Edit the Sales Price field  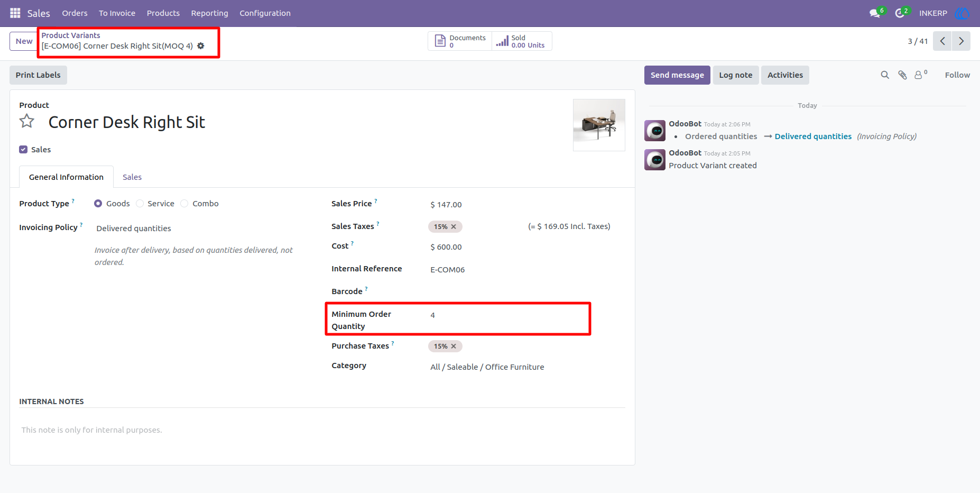coord(527,205)
